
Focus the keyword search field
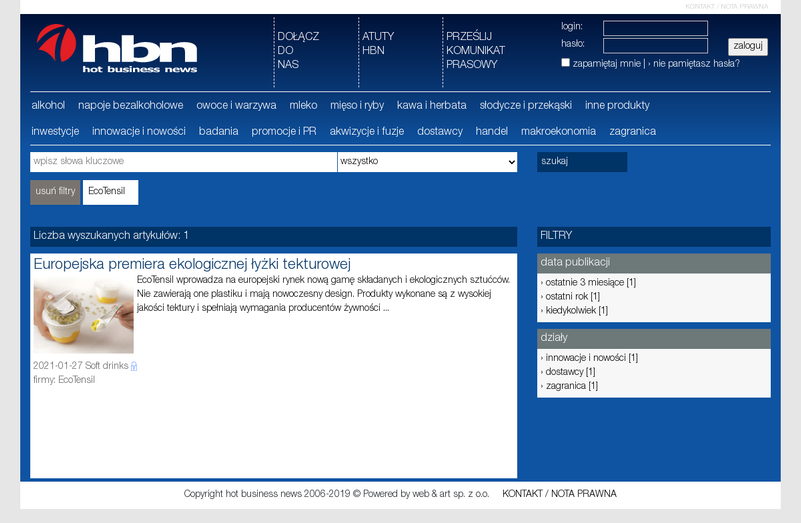[183, 162]
